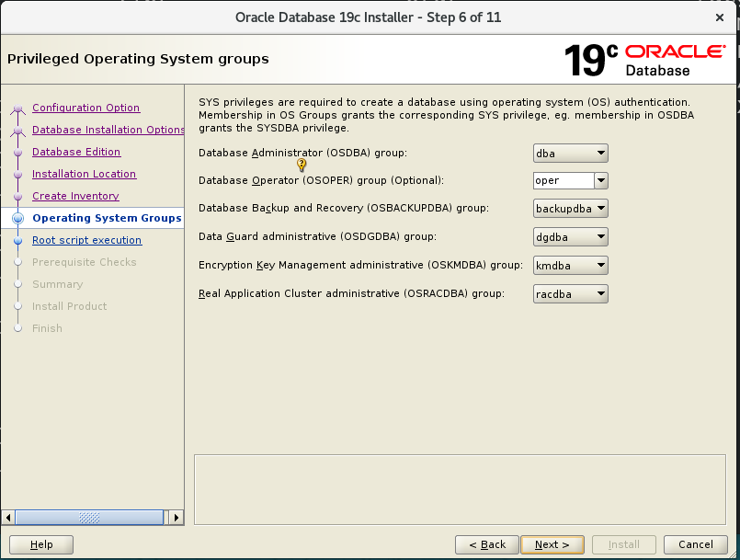Image resolution: width=740 pixels, height=560 pixels.
Task: Click the Next button
Action: pyautogui.click(x=552, y=544)
